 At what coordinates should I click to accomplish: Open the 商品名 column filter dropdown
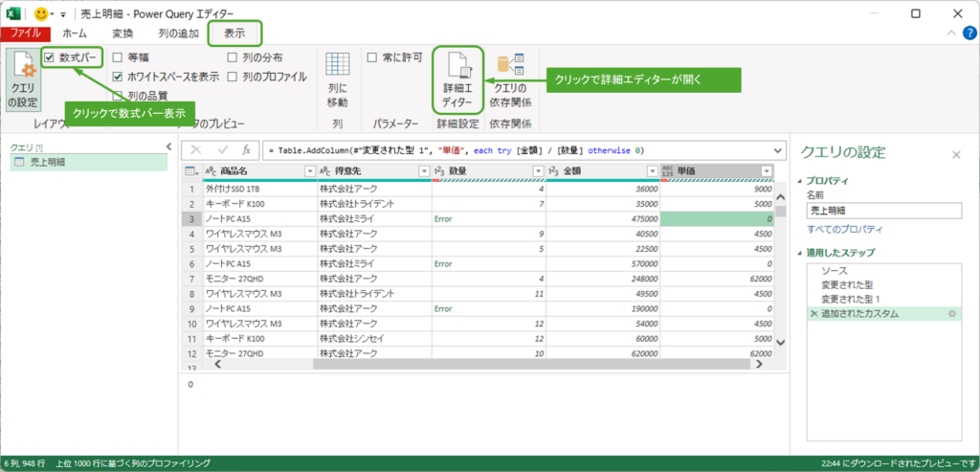[x=309, y=171]
